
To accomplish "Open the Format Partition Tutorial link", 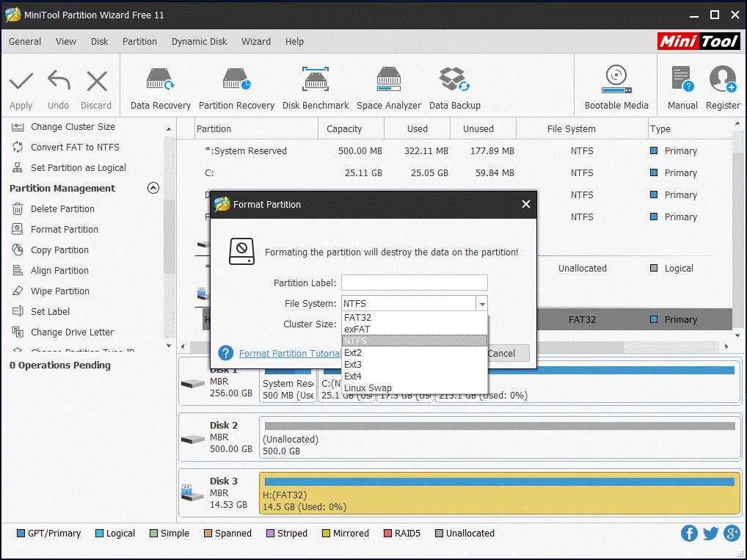I will click(290, 353).
